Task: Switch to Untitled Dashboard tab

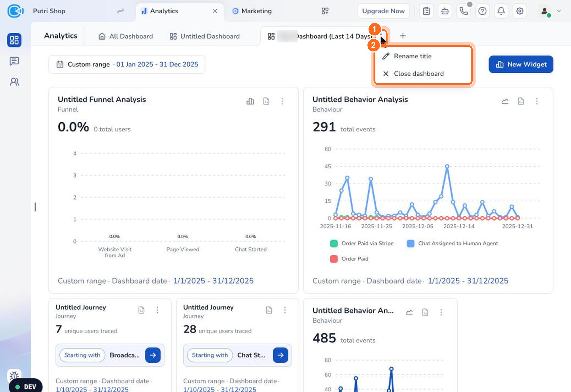Action: (205, 36)
